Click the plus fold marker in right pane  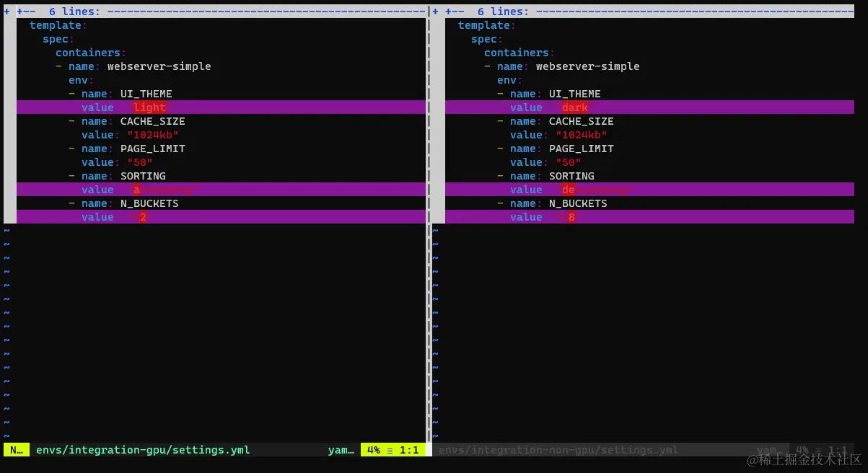(x=437, y=11)
